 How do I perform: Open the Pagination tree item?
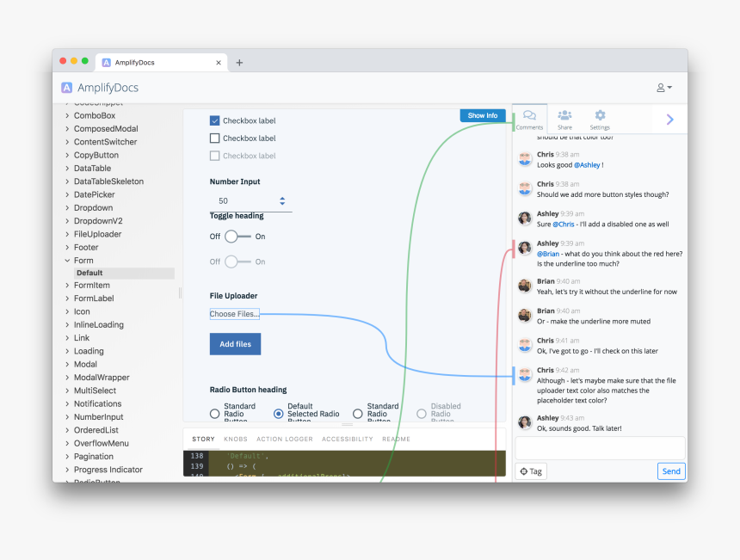pyautogui.click(x=94, y=457)
